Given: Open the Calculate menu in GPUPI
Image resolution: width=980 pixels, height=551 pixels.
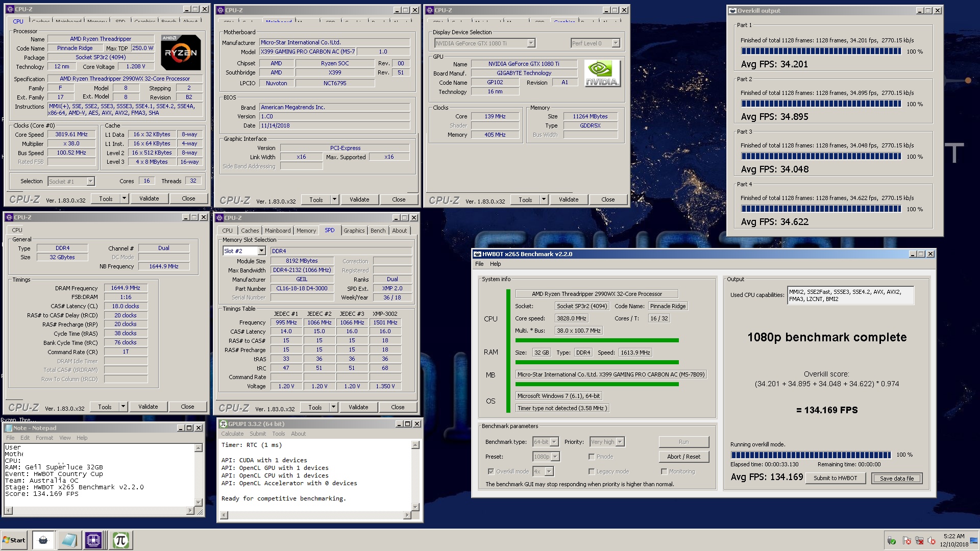Looking at the screenshot, I should pyautogui.click(x=232, y=434).
